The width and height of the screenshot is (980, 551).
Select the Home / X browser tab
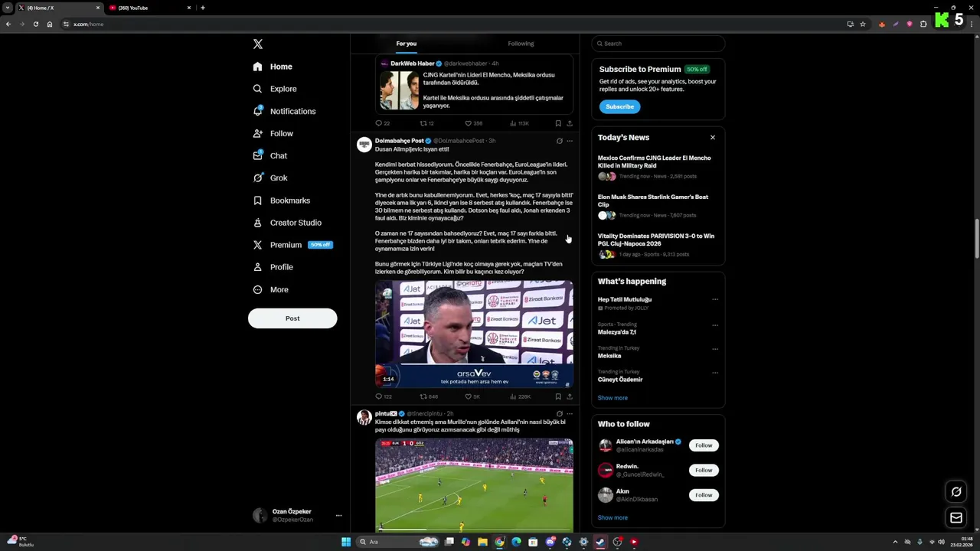point(59,8)
